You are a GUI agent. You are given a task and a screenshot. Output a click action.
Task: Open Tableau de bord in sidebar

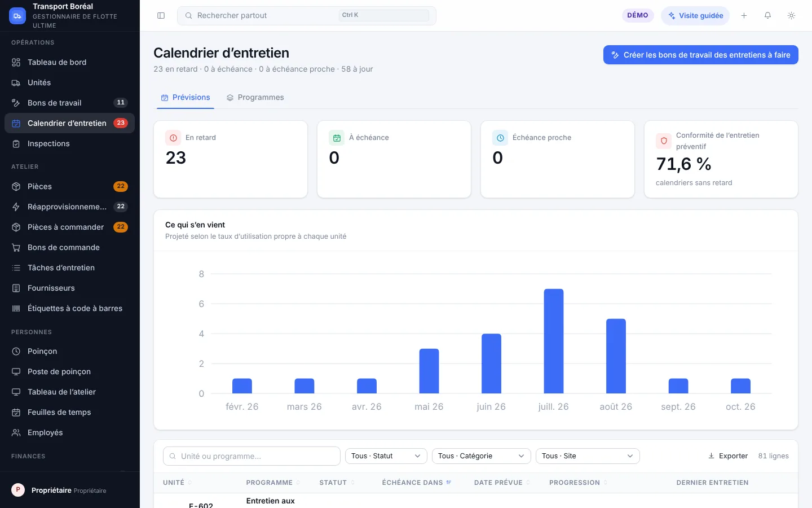69,62
